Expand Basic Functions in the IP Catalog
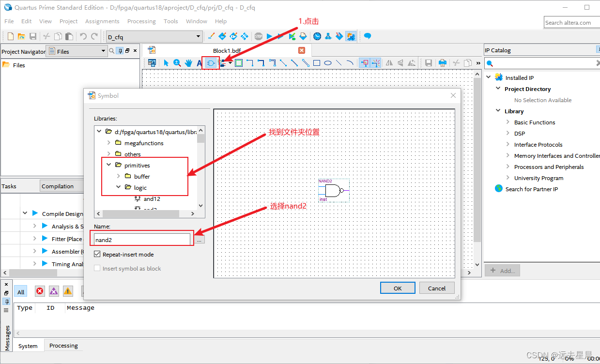The height and width of the screenshot is (364, 600). point(508,122)
